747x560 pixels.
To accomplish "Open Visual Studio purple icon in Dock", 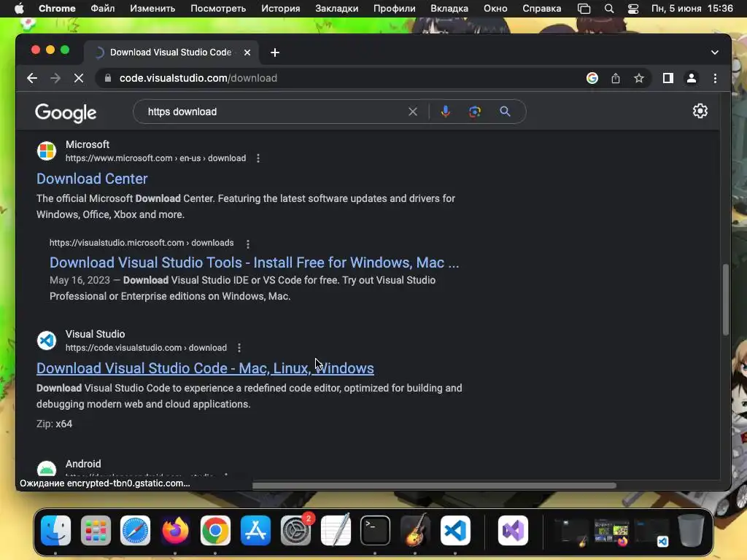I will pyautogui.click(x=513, y=530).
